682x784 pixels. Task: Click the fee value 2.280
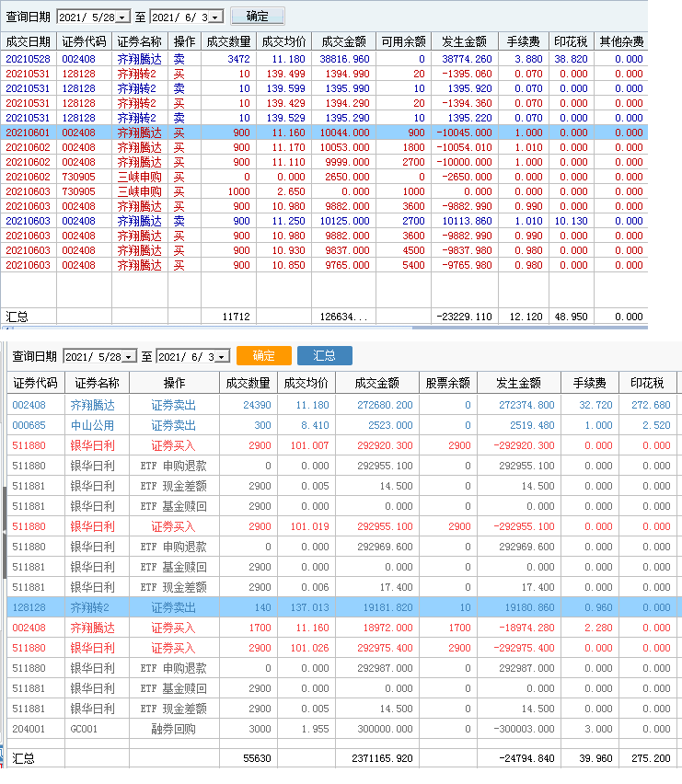point(598,628)
